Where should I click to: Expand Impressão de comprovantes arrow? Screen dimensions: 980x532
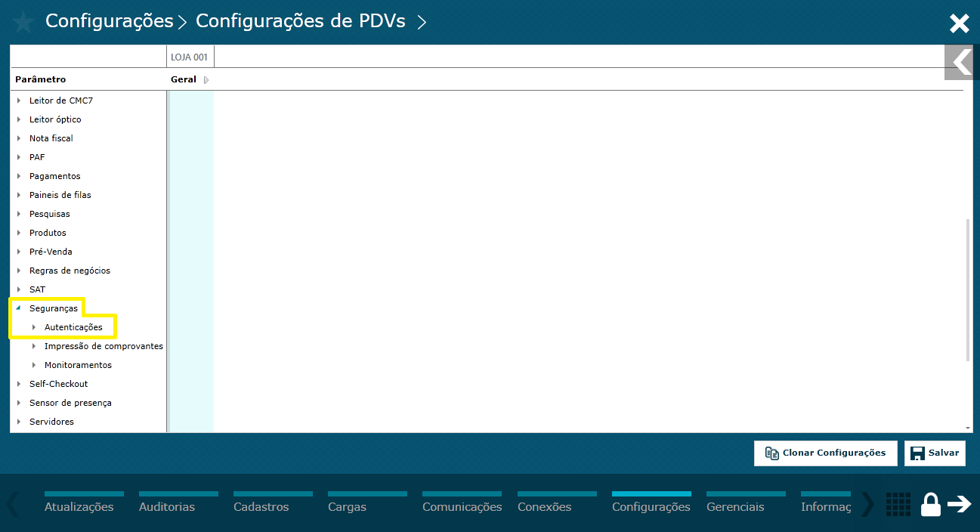(34, 346)
